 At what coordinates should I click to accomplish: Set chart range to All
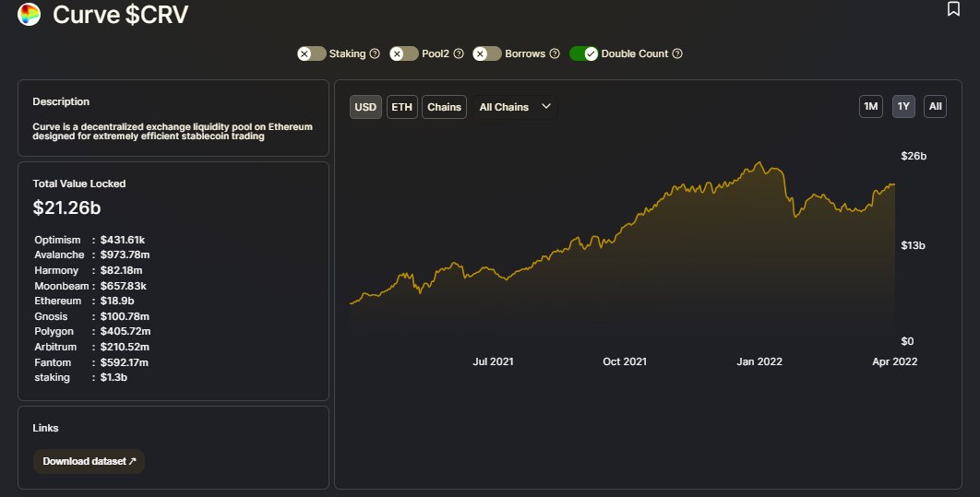coord(935,106)
